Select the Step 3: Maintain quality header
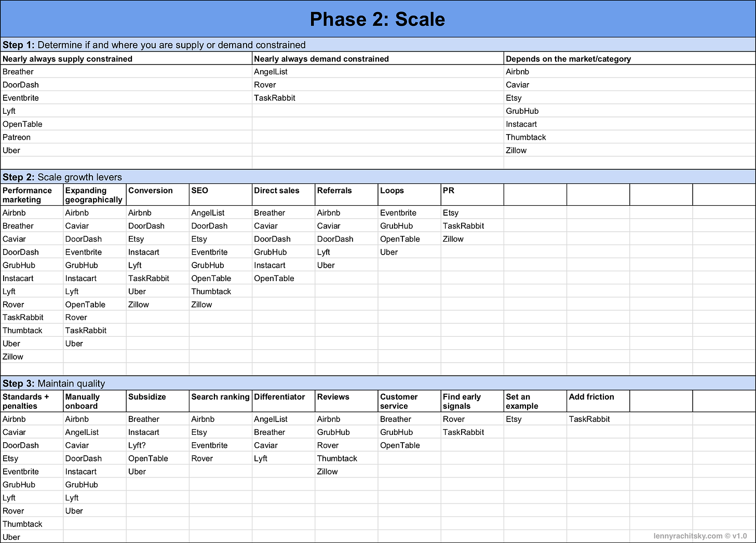 [377, 383]
